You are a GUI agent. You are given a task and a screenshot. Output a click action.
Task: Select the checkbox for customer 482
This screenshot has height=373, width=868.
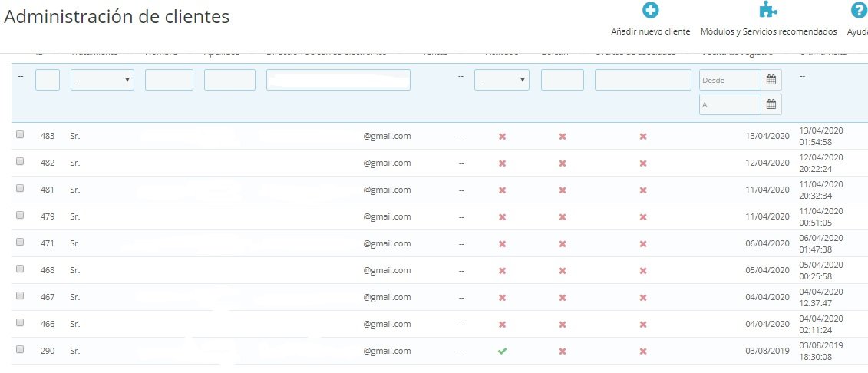tap(20, 161)
